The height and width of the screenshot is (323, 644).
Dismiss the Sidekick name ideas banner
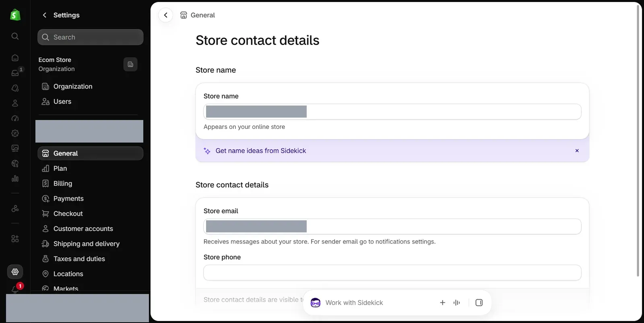tap(577, 151)
